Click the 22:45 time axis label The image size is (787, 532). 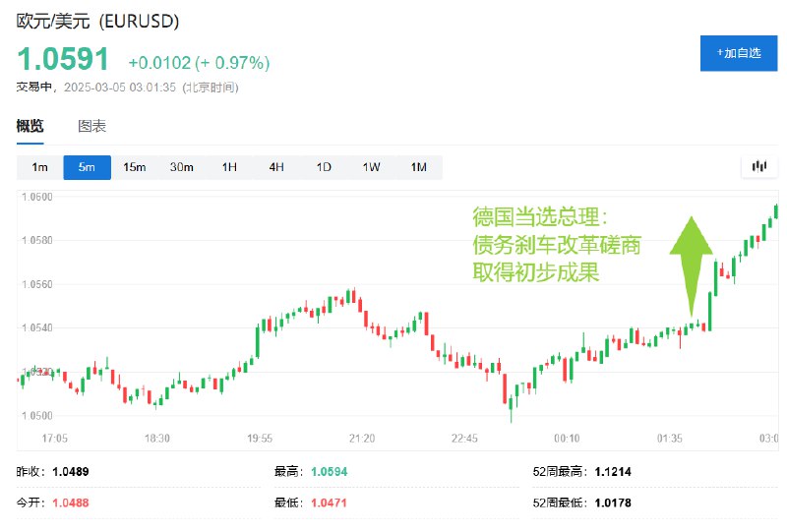point(464,439)
